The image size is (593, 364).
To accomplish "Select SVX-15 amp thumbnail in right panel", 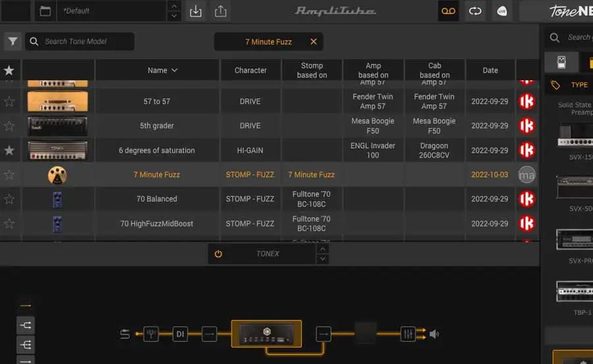I will click(x=575, y=136).
